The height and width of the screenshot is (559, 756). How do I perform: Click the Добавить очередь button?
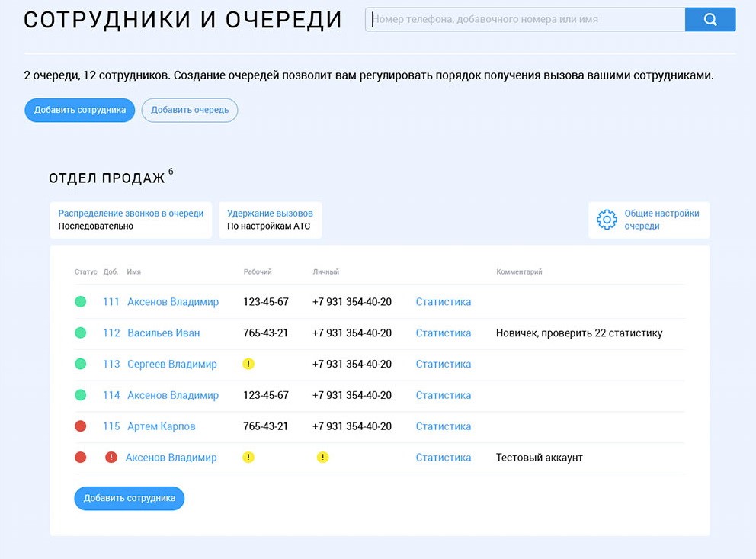[x=190, y=110]
